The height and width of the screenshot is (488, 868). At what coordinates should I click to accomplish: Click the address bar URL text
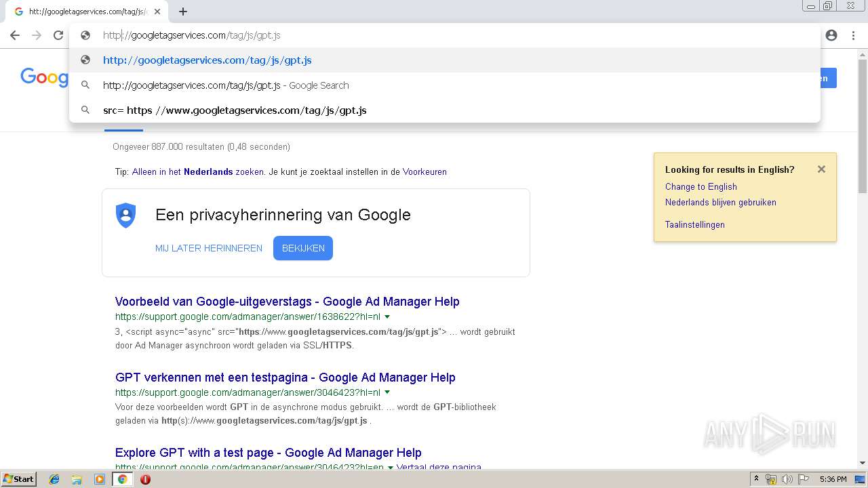(192, 35)
